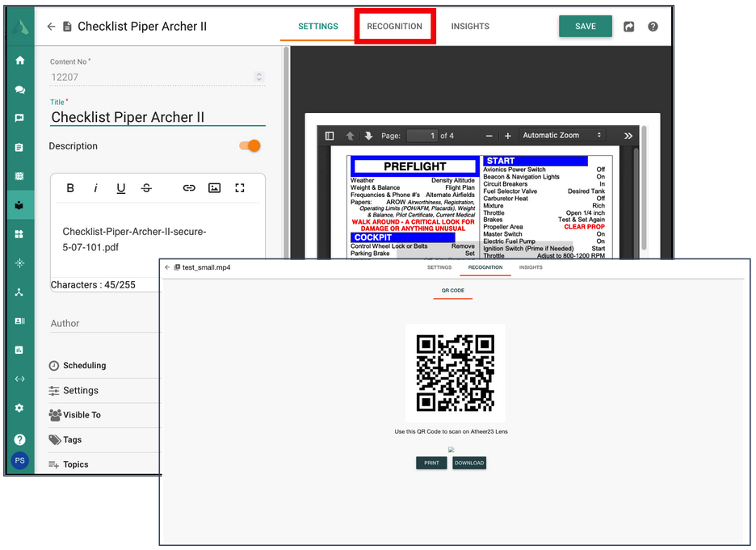
Task: Click the QR code image
Action: click(x=456, y=373)
